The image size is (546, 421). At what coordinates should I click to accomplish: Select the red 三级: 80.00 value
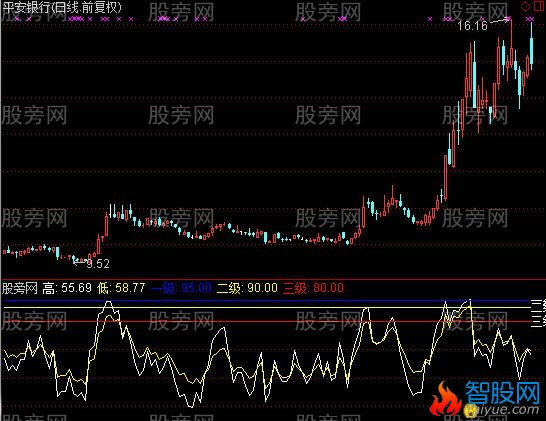313,288
